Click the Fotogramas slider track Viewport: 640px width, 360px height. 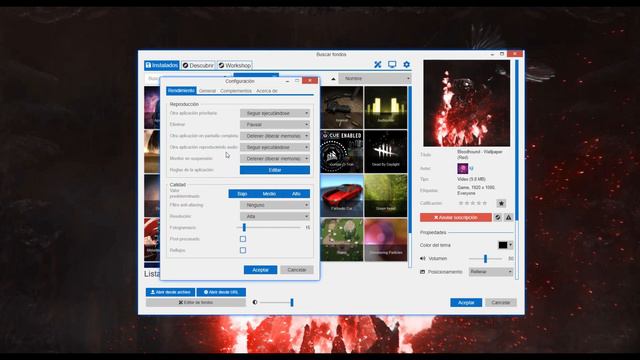[269, 227]
